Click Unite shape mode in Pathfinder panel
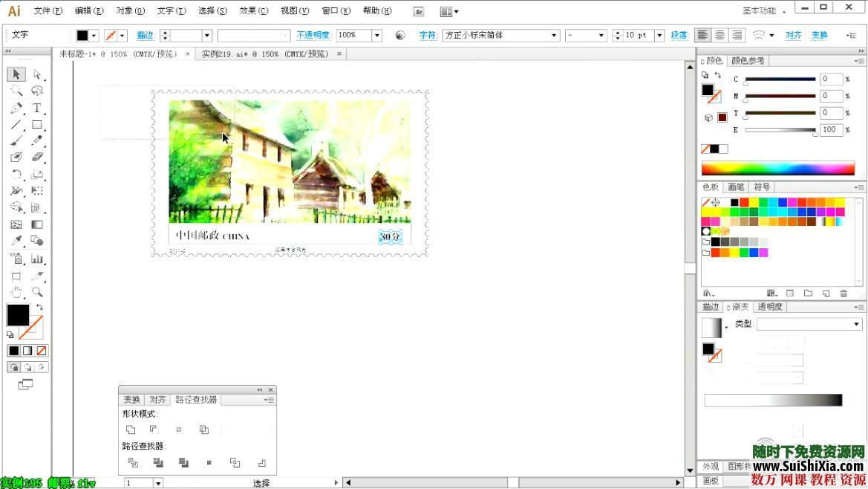868x489 pixels. tap(131, 430)
